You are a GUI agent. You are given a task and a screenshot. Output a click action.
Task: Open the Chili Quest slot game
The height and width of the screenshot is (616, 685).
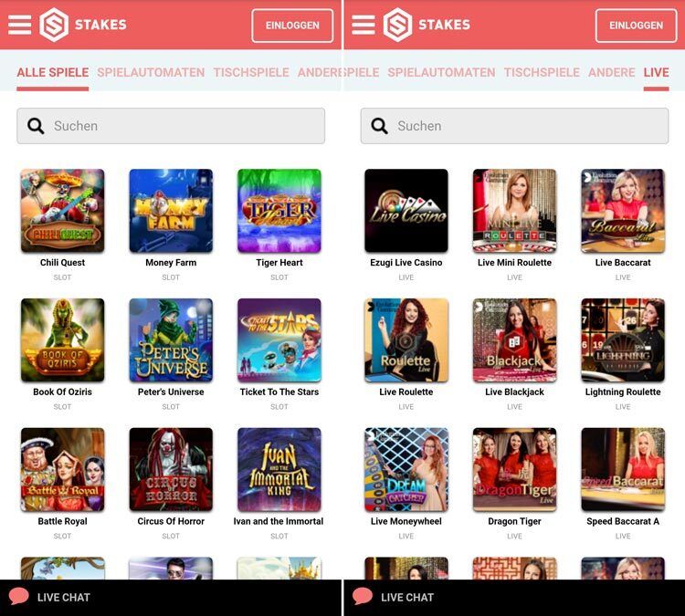point(62,211)
